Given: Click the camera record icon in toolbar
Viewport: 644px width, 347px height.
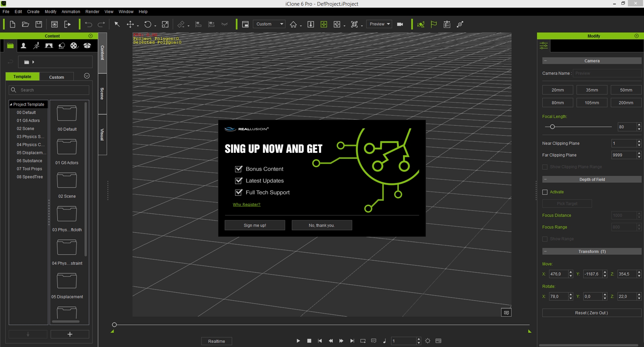Looking at the screenshot, I should click(x=400, y=24).
